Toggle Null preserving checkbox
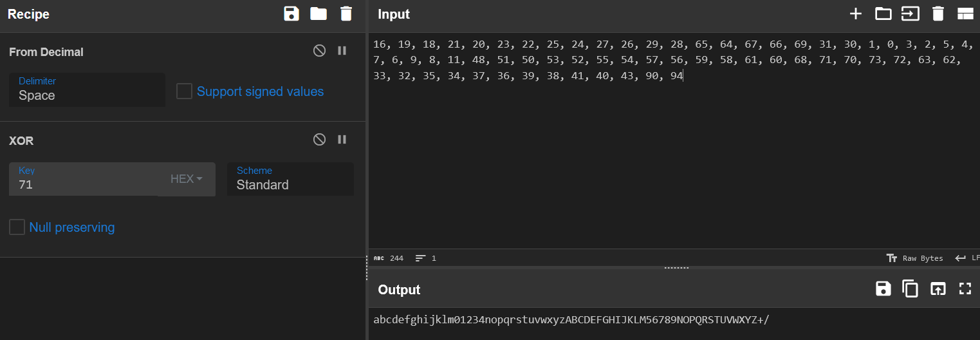 pyautogui.click(x=17, y=227)
